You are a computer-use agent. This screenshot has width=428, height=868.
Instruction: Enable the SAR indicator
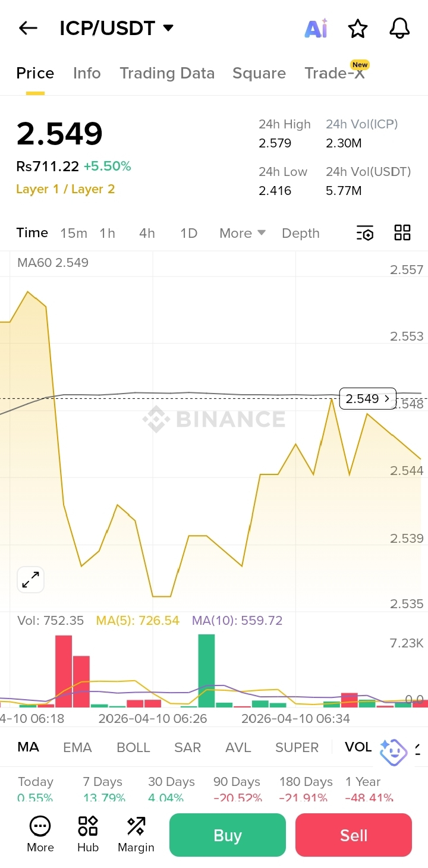point(187,747)
